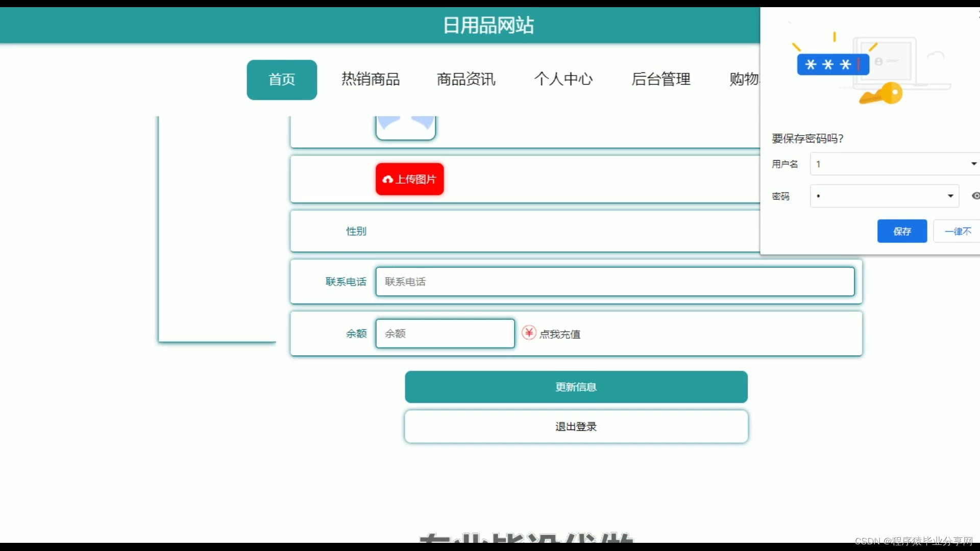This screenshot has width=980, height=551.
Task: Toggle password visibility eye icon
Action: pos(975,196)
